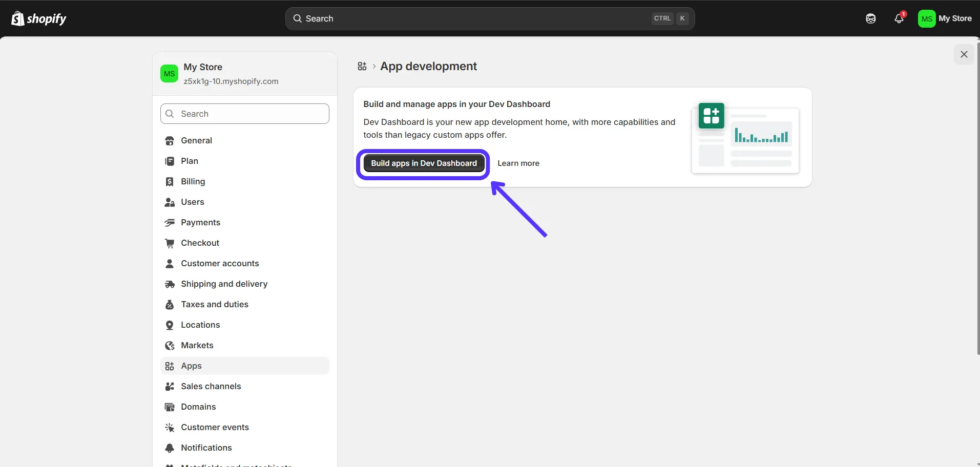Screen dimensions: 980x467
Task: Click the Payments icon in sidebar
Action: [170, 222]
